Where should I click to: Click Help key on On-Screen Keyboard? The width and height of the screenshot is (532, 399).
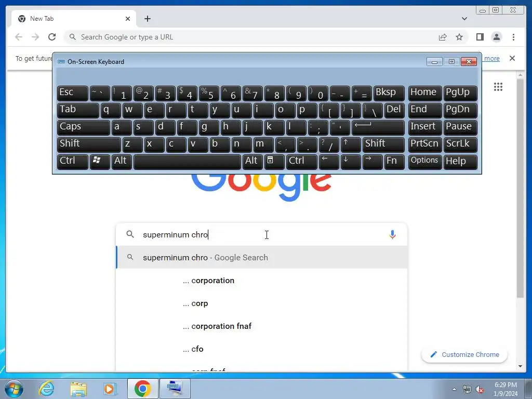[460, 162]
